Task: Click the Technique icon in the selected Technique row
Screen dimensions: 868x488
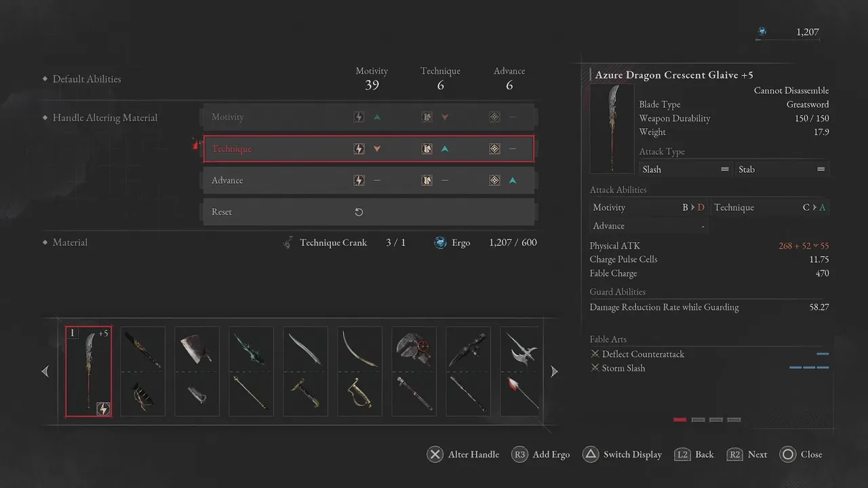Action: point(427,148)
